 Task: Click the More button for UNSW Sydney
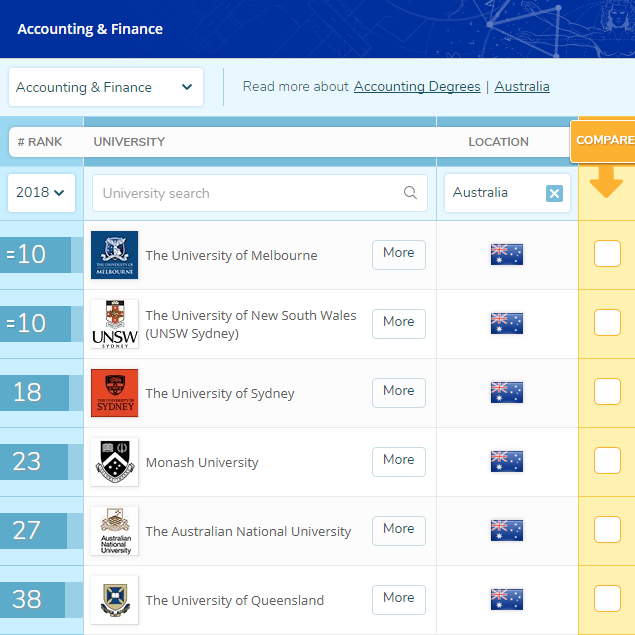pos(399,324)
